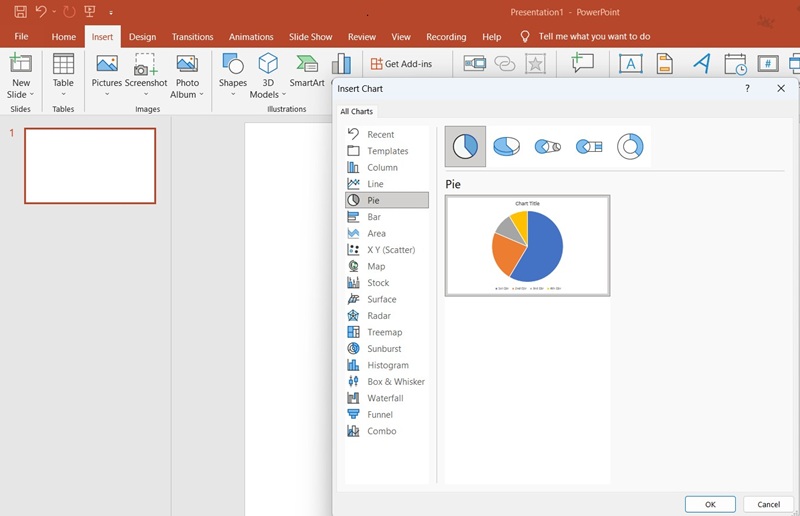Image resolution: width=800 pixels, height=516 pixels.
Task: Go to the Slide Show tab
Action: pos(310,37)
